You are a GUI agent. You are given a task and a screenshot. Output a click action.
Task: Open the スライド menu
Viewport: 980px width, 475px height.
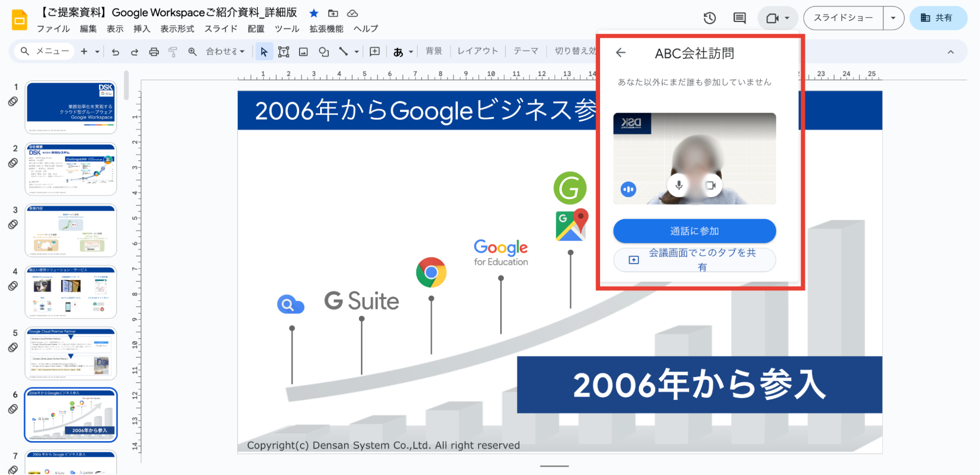pos(221,29)
